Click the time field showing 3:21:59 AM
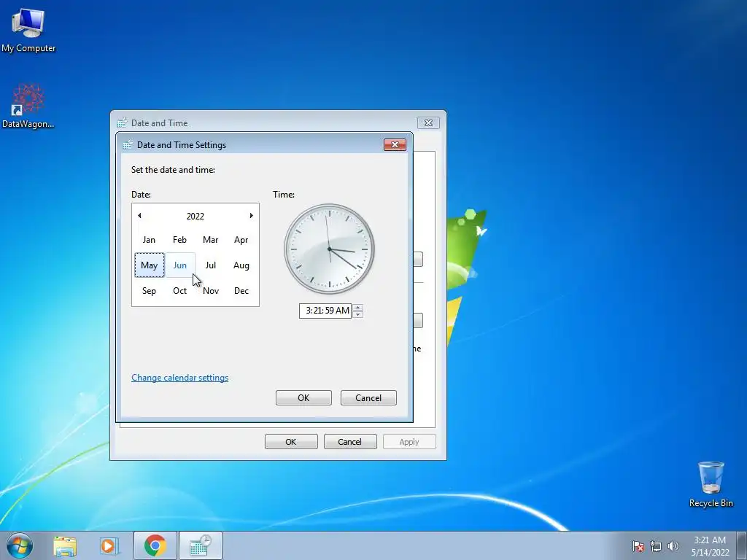The width and height of the screenshot is (747, 560). (325, 311)
